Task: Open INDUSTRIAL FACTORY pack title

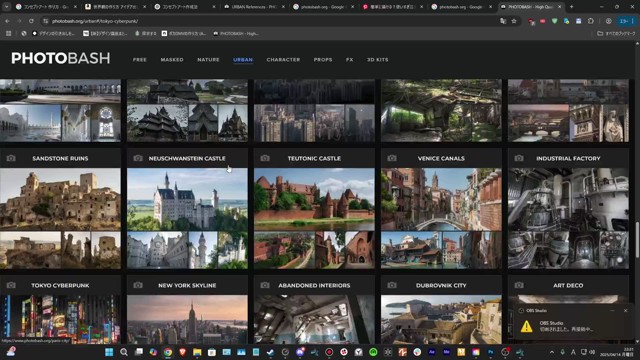Action: pos(568,158)
